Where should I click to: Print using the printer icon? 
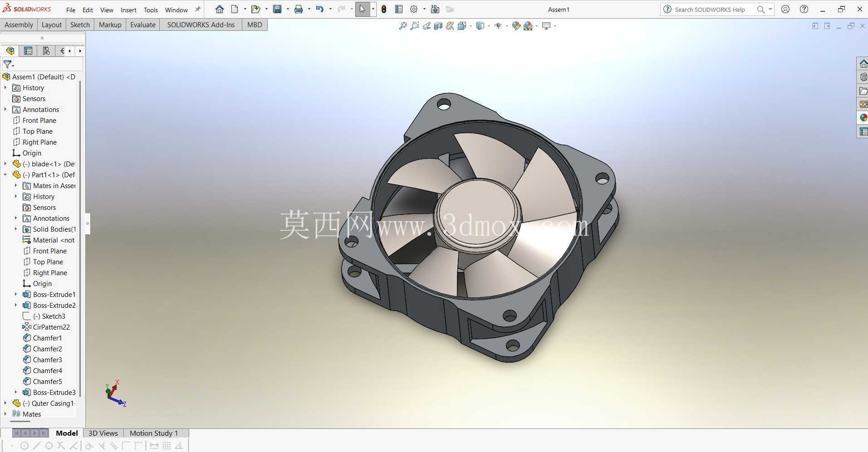click(299, 9)
